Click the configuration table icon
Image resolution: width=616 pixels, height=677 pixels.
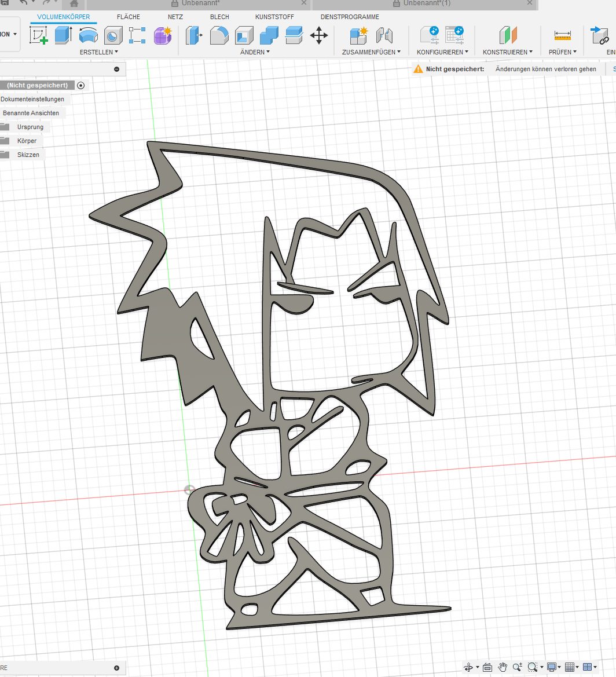pyautogui.click(x=454, y=35)
